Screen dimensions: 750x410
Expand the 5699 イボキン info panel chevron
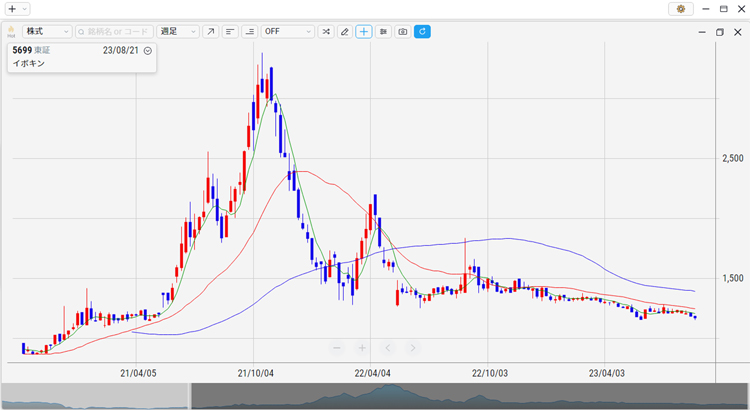(148, 50)
